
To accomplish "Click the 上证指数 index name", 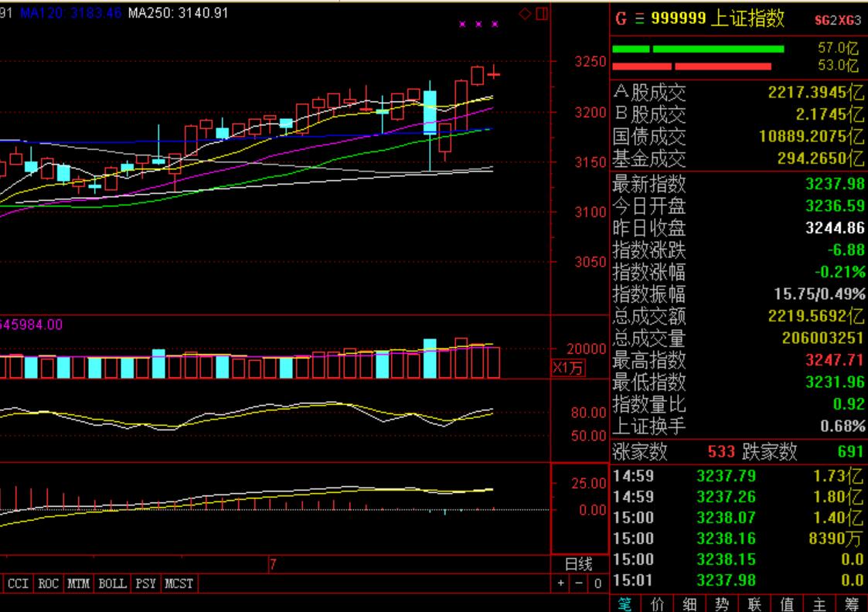I will click(x=748, y=19).
